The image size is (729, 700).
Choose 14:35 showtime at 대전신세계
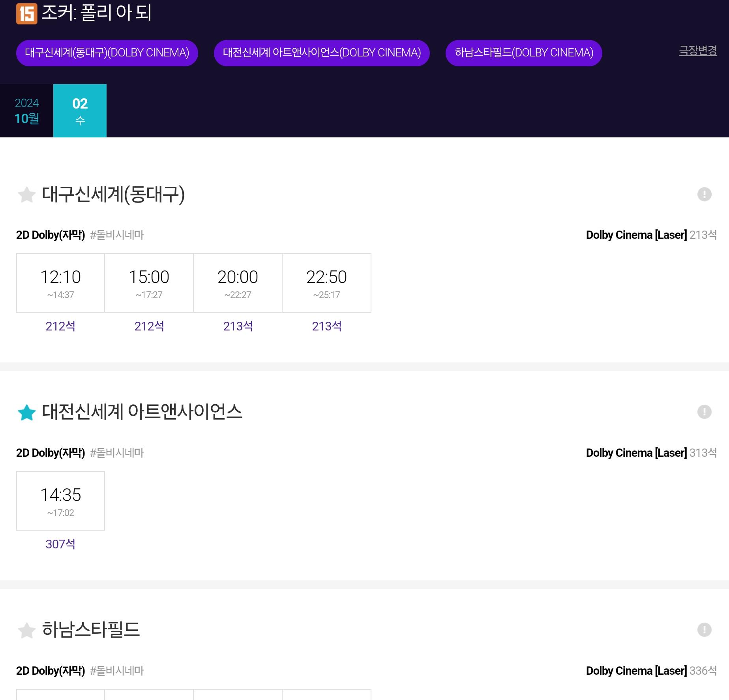click(x=60, y=501)
